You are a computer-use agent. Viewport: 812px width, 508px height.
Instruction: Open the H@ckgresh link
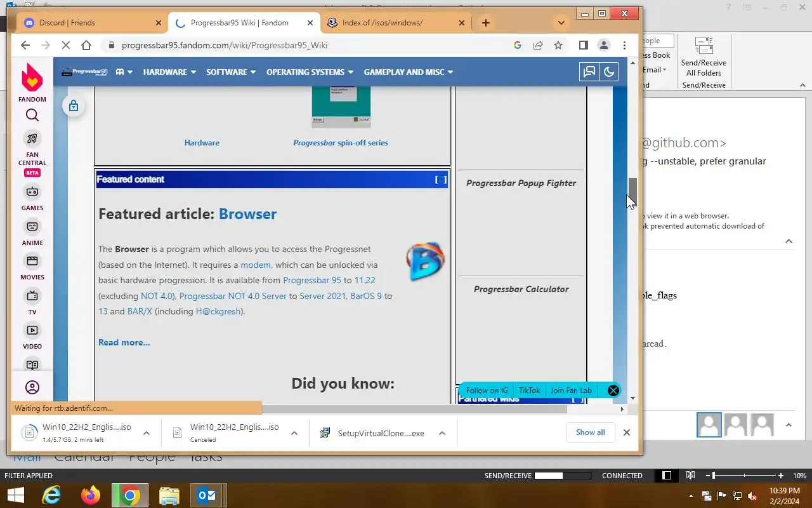point(218,311)
